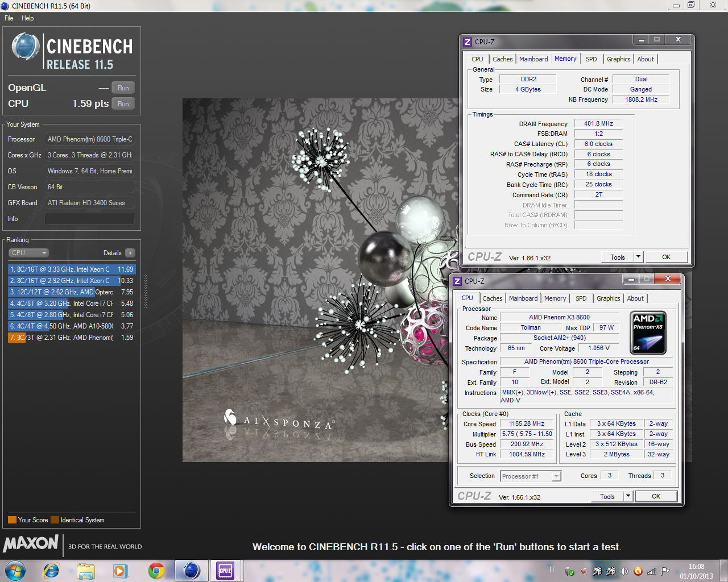The image size is (728, 582).
Task: Click OK in the Memory CPU-Z window
Action: coord(666,257)
